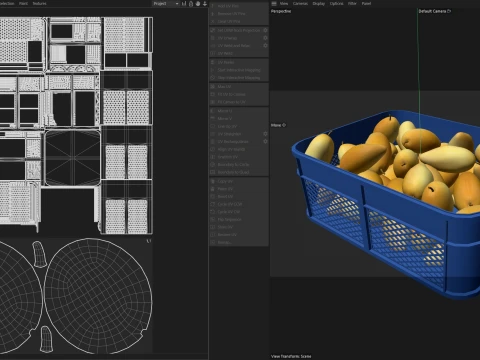Select the large full circular UV island
Image resolution: width=480 pixels, height=360 pixels.
tap(98, 296)
